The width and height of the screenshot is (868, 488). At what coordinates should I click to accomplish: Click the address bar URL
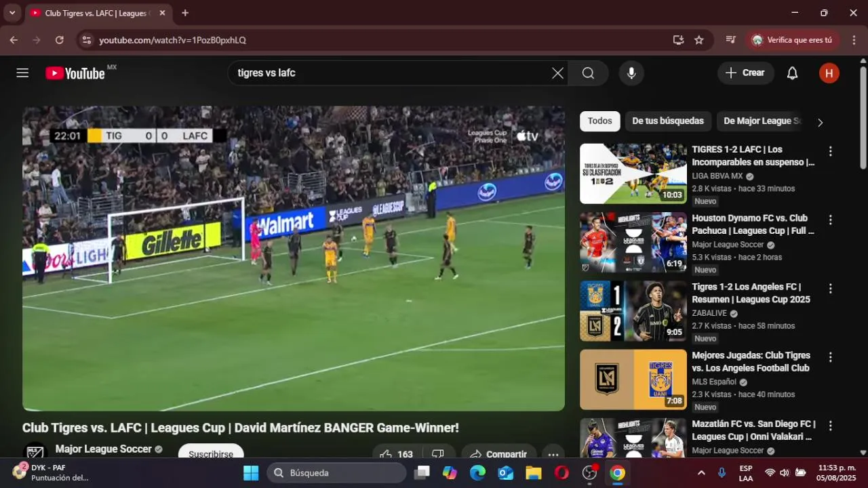173,40
